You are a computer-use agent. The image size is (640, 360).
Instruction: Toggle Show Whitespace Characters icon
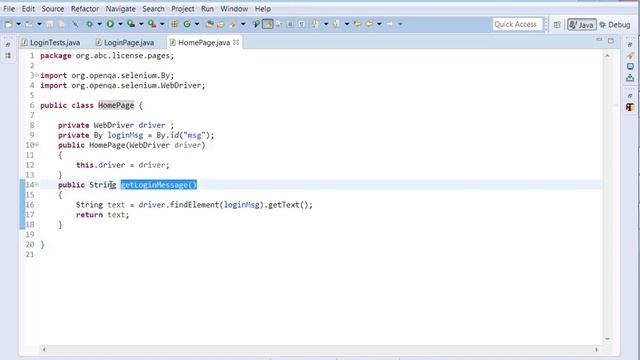tap(302, 24)
